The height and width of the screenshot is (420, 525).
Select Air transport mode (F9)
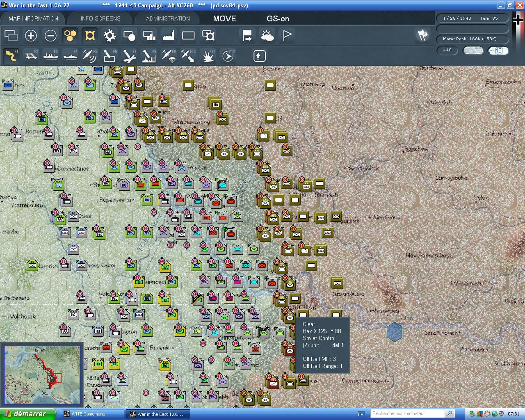click(169, 56)
